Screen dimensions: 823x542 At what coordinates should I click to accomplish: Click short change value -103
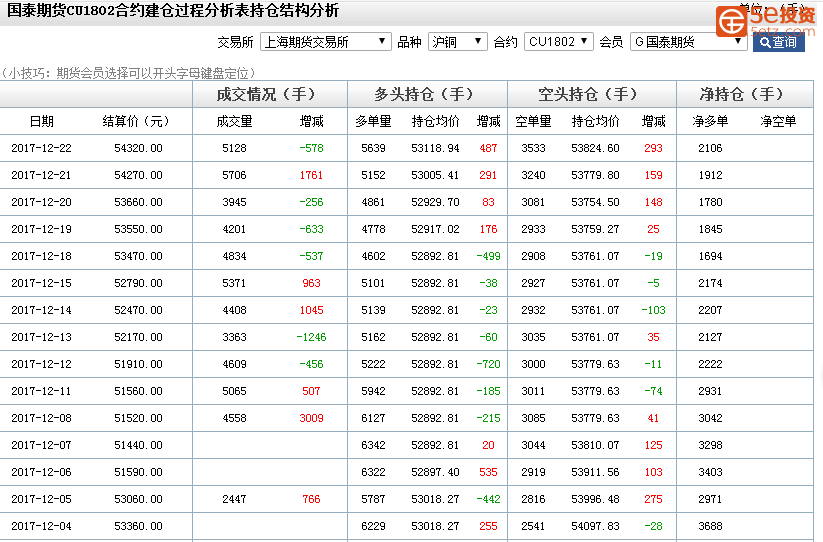tap(653, 311)
